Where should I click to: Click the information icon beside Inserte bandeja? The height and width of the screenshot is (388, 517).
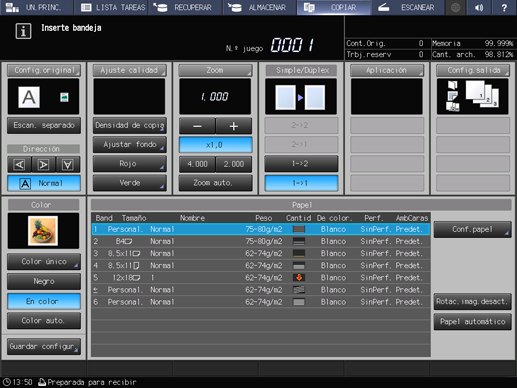(x=23, y=31)
